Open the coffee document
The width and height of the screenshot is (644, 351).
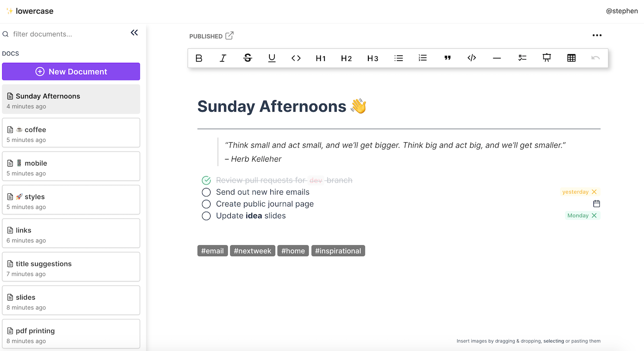click(71, 133)
